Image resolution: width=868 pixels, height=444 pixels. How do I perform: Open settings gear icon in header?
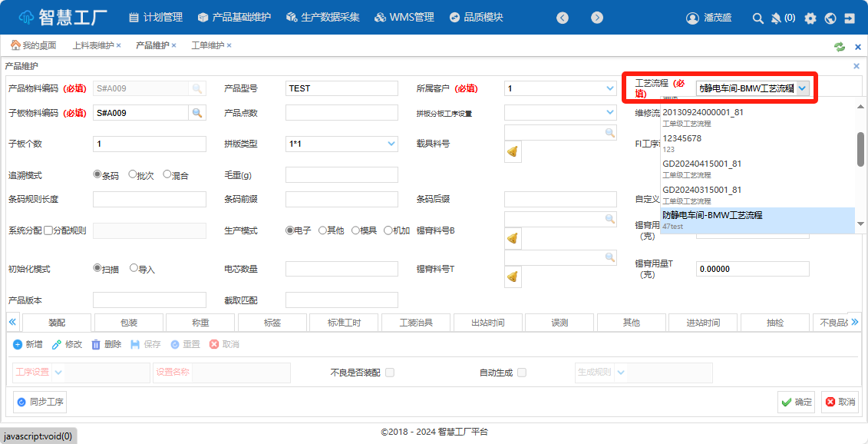[x=810, y=18]
